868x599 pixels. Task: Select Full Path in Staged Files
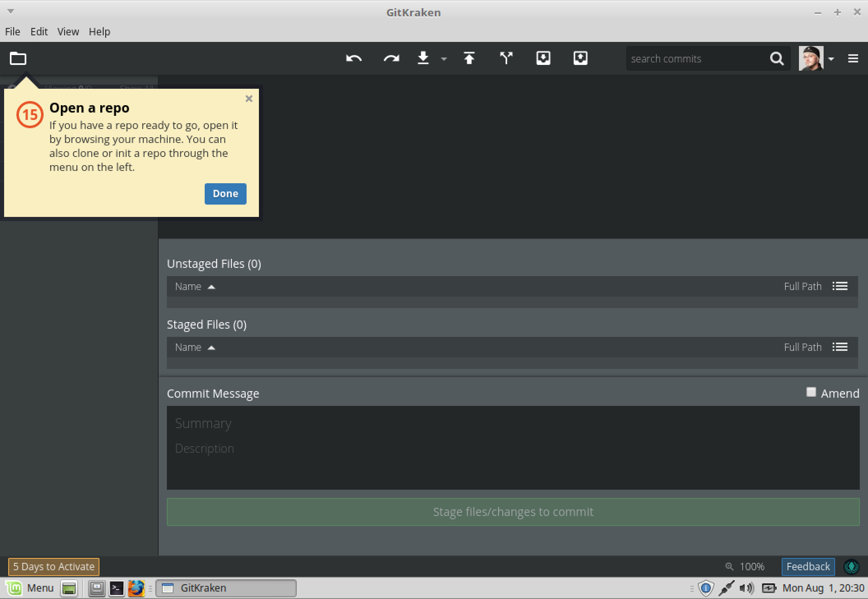pyautogui.click(x=802, y=347)
